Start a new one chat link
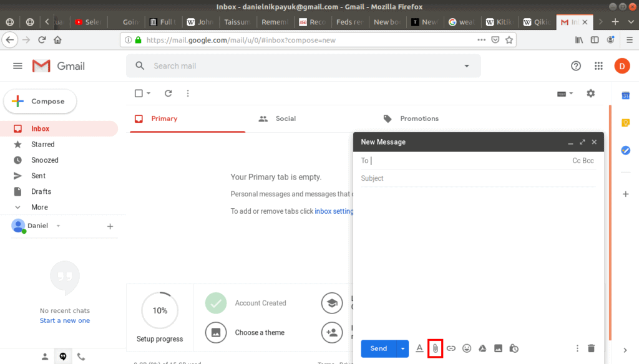The width and height of the screenshot is (639, 364). (65, 320)
